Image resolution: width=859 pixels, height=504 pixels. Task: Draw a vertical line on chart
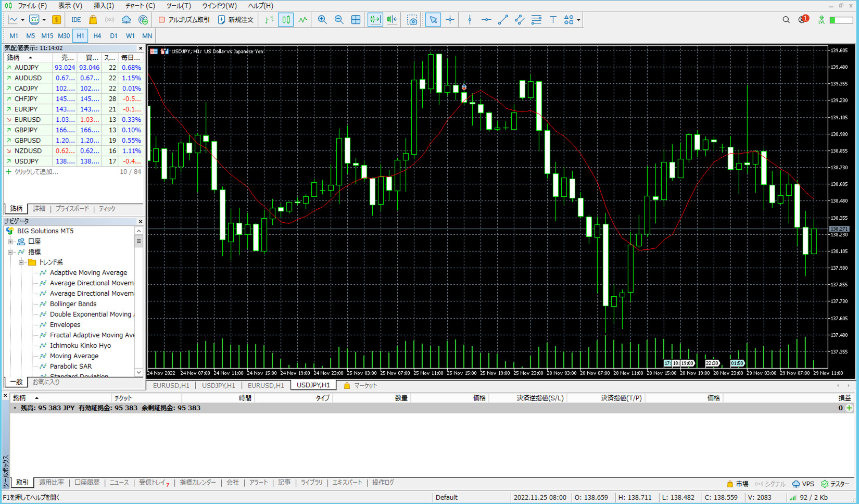pyautogui.click(x=470, y=20)
